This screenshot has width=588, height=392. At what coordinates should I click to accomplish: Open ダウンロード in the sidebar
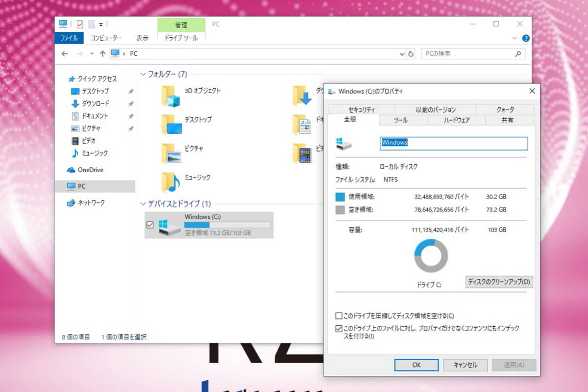[95, 104]
